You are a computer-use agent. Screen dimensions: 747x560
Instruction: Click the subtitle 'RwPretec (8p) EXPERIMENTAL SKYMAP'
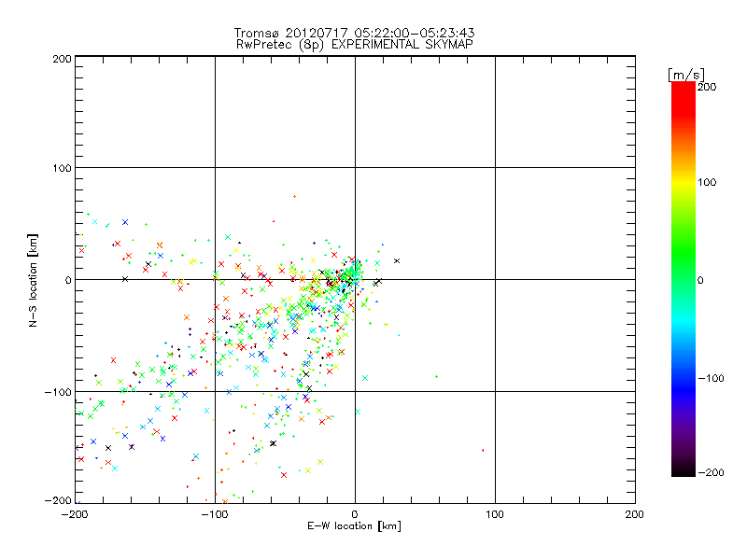pos(354,44)
